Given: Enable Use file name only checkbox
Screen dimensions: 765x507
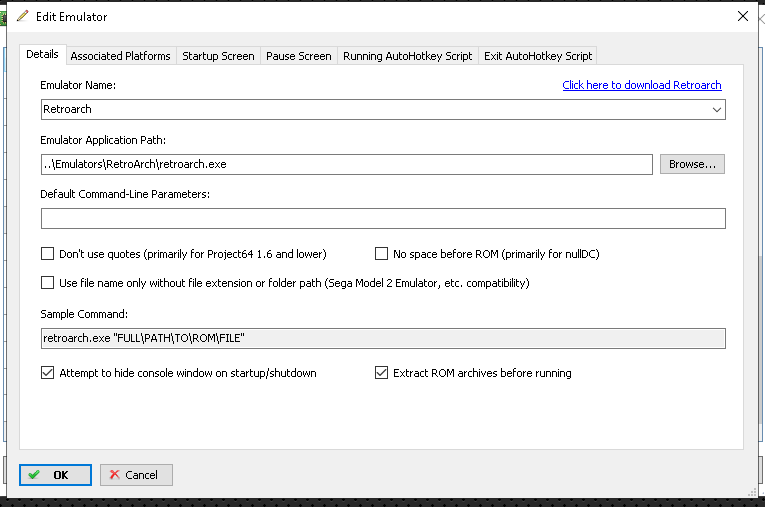Looking at the screenshot, I should point(47,283).
